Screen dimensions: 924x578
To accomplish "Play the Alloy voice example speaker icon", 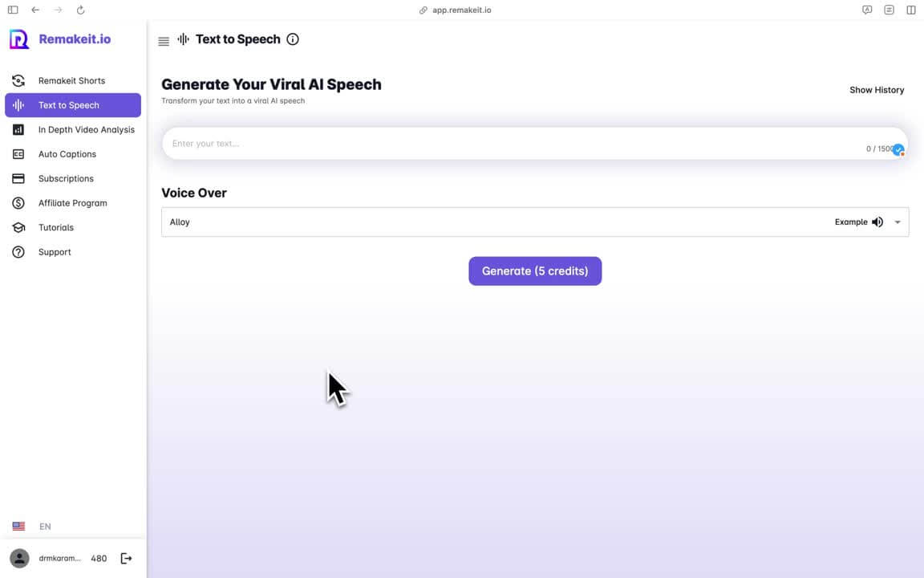I will [x=877, y=222].
